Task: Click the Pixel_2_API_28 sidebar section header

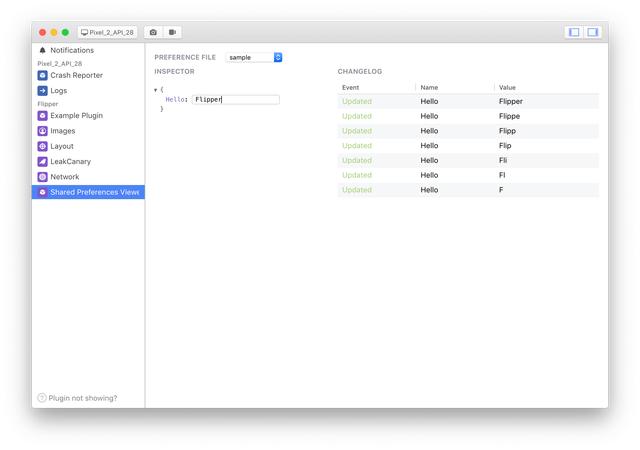Action: (x=60, y=64)
